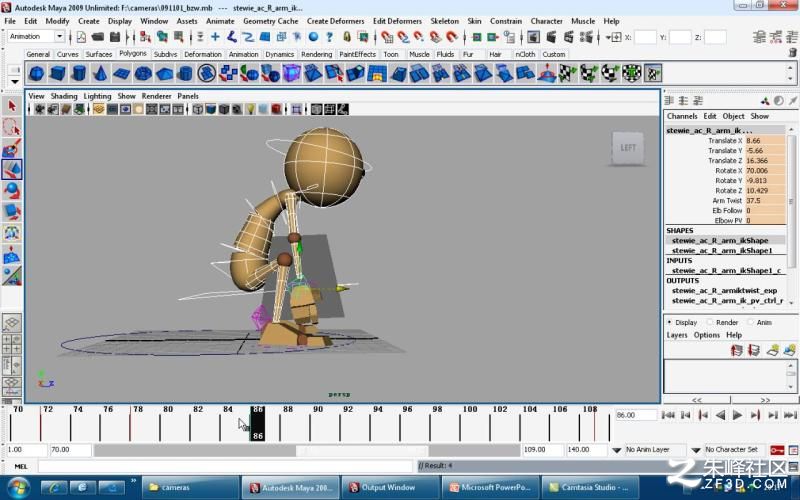Click the MEL command line label
Viewport: 800px width, 500px height.
tap(21, 466)
